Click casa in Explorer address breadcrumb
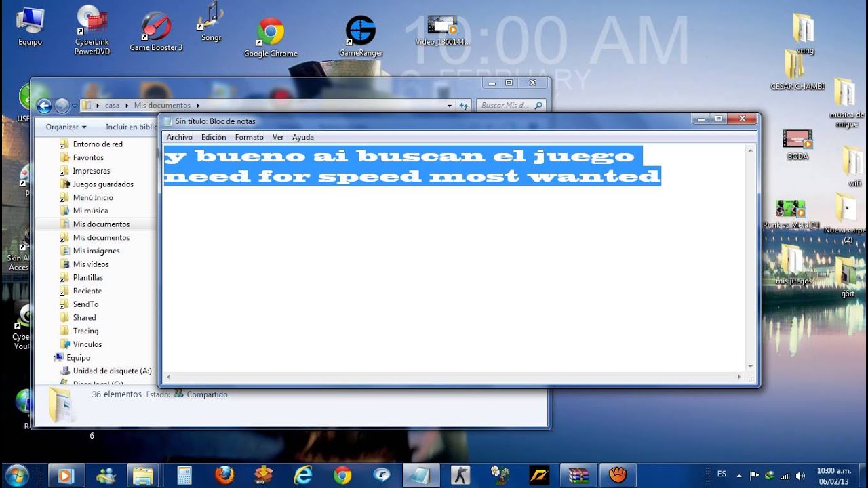Screen dimensions: 868x488 point(112,106)
